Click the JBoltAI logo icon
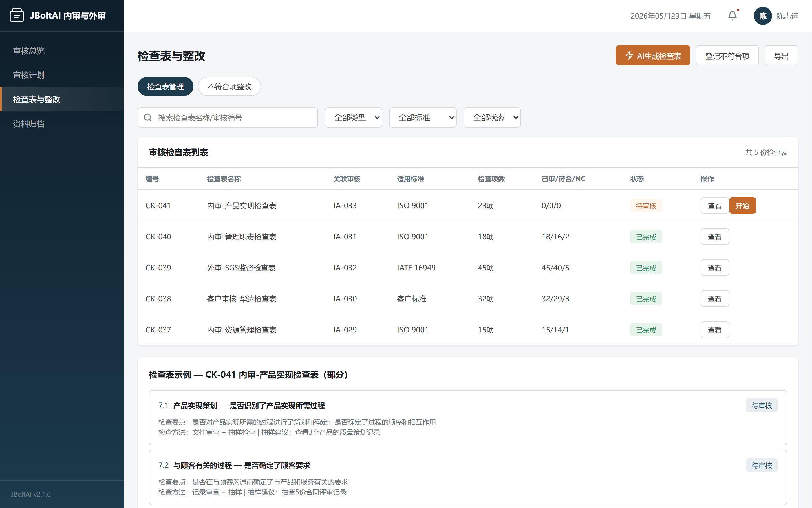The width and height of the screenshot is (812, 508). [17, 16]
